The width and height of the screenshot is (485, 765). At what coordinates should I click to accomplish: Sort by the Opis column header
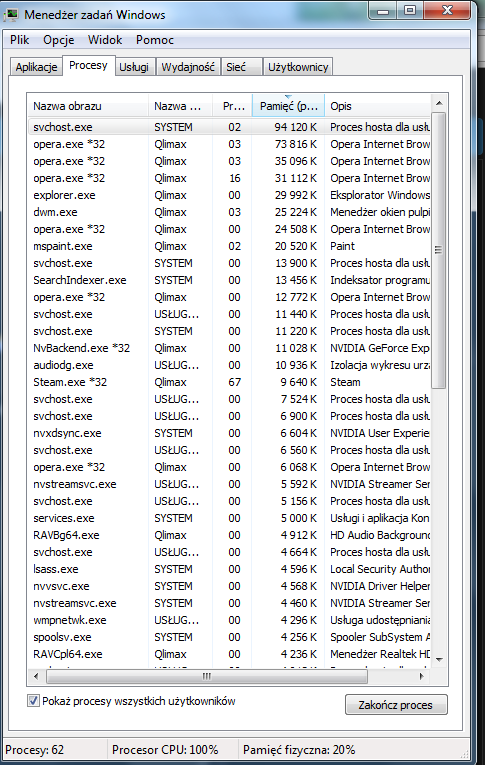[x=378, y=106]
